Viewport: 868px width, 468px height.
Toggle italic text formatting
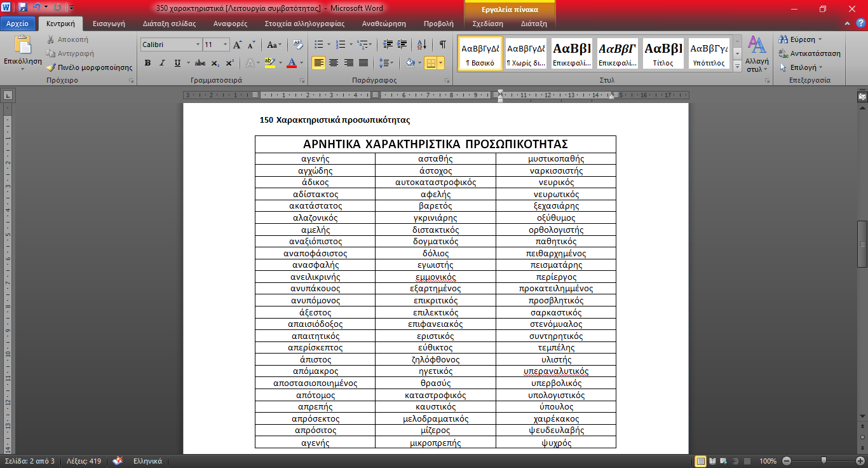[x=162, y=63]
